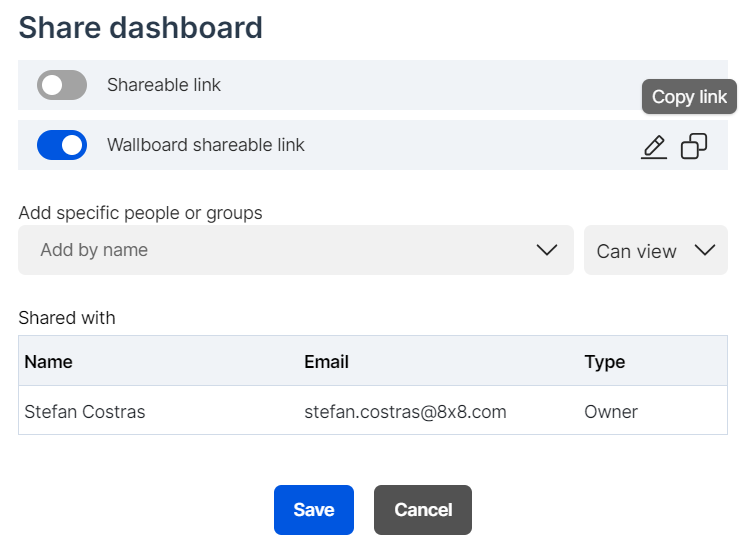Image resolution: width=742 pixels, height=557 pixels.
Task: Cancel the share dashboard dialog
Action: 422,510
